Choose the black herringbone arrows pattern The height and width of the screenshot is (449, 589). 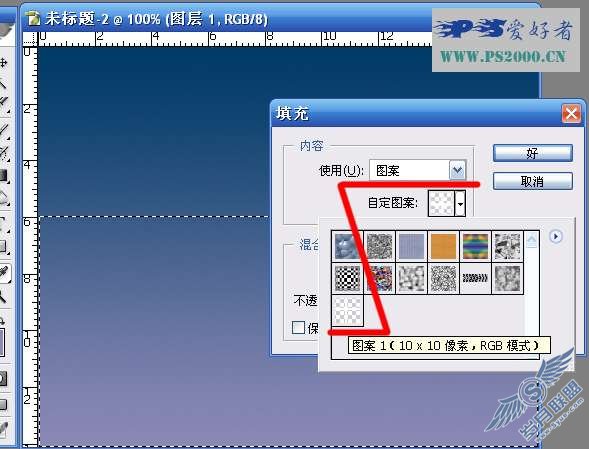click(x=475, y=278)
